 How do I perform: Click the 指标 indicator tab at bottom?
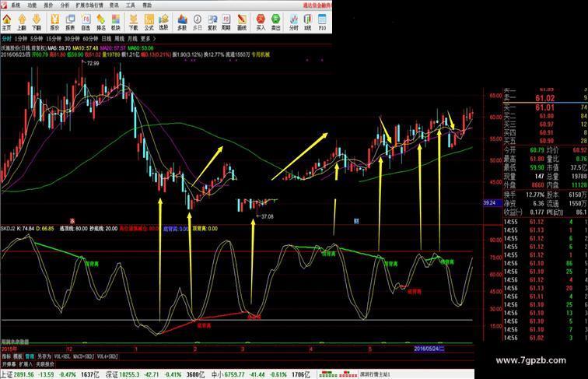click(6, 356)
